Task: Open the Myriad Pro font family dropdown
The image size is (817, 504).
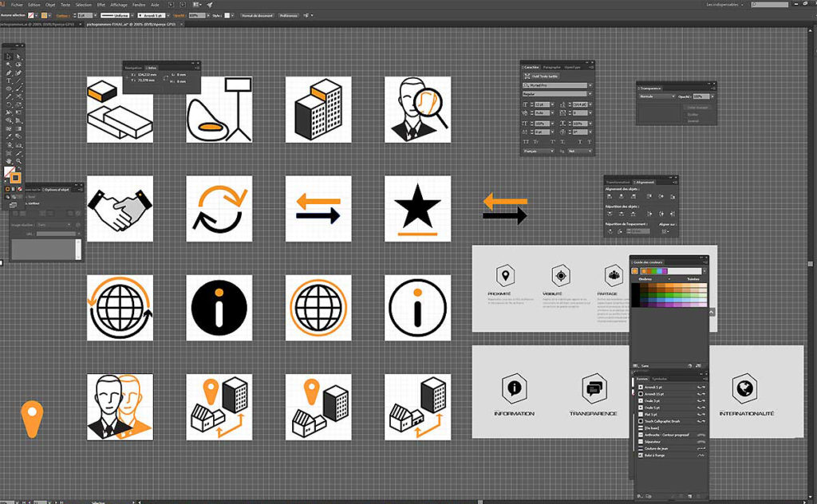Action: click(557, 85)
